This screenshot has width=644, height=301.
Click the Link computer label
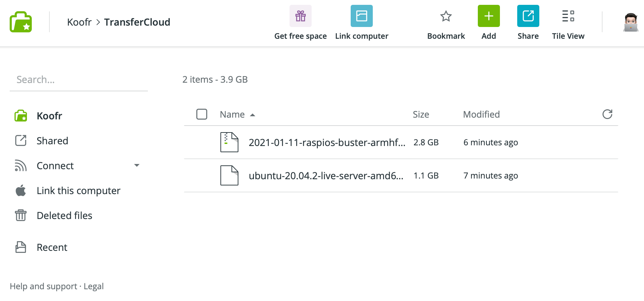(362, 36)
